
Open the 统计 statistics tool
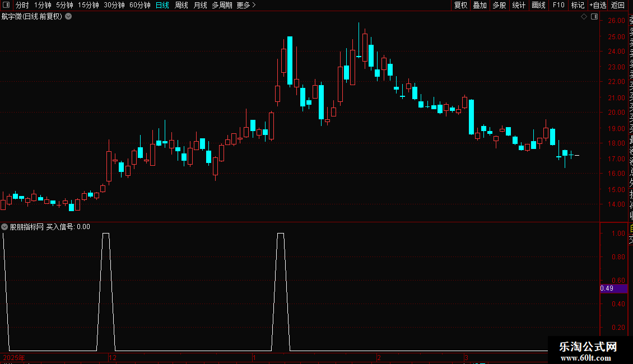point(519,5)
